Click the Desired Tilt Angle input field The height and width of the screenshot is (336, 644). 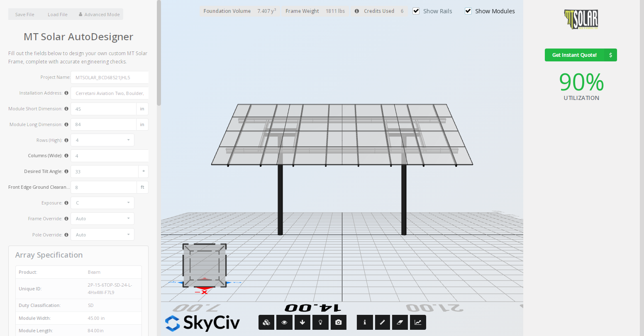click(x=105, y=172)
